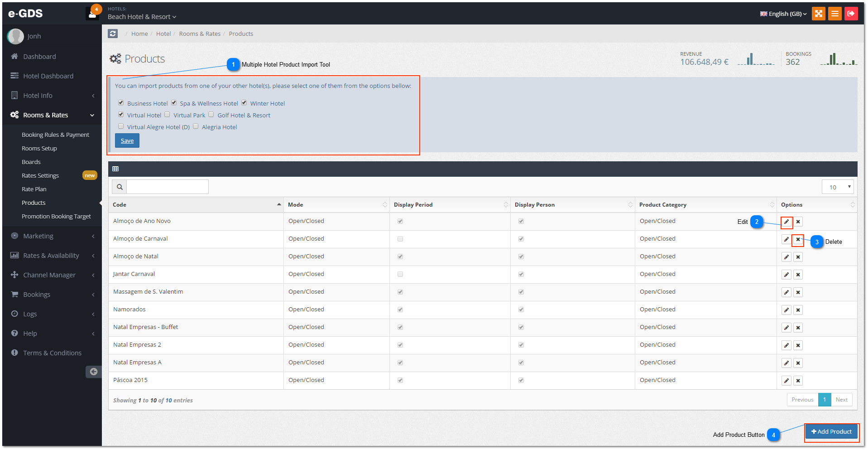
Task: Click the product search input field
Action: coord(168,187)
